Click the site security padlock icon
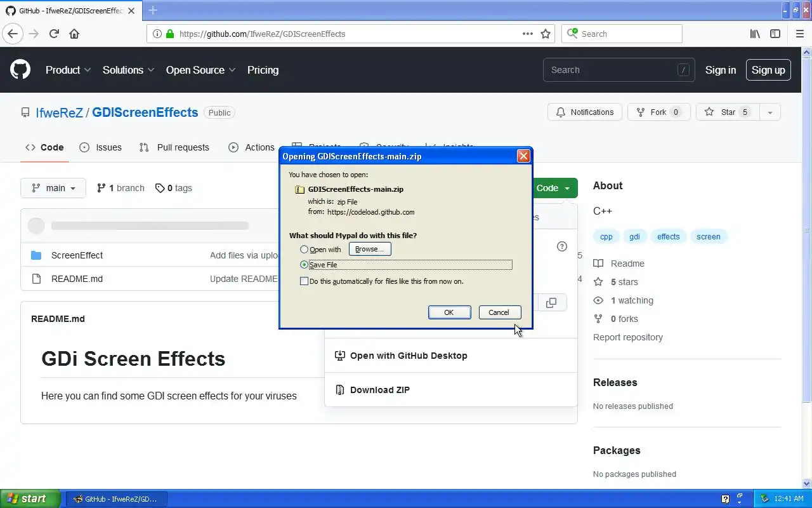 (170, 34)
